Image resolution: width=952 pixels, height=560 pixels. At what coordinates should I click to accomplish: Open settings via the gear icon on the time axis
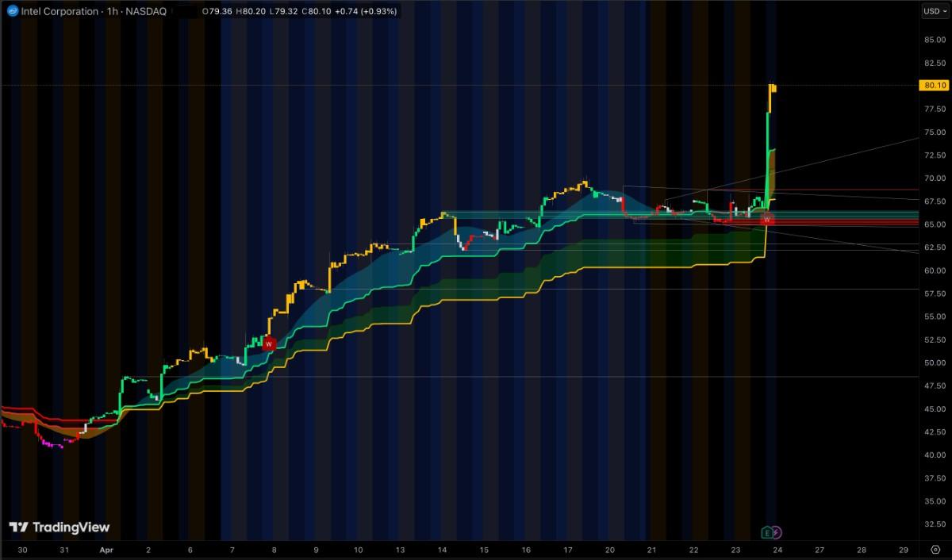(937, 549)
